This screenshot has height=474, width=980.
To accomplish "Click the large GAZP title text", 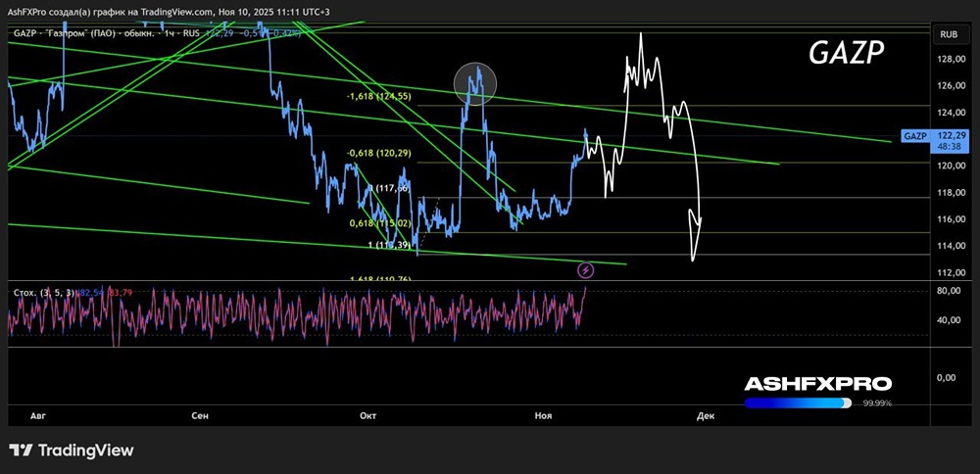I will [x=847, y=54].
